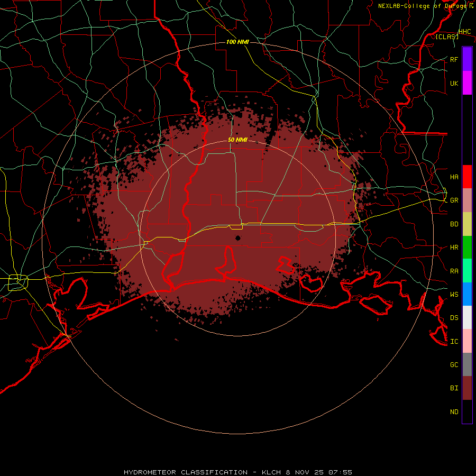Click the red HA legend swatch
Image resolution: width=476 pixels, height=476 pixels.
467,177
